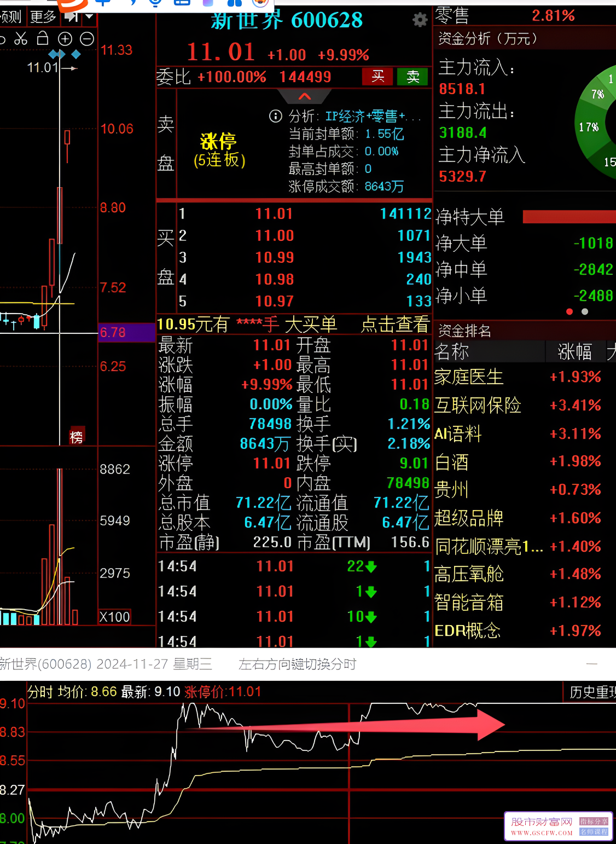Click the highlighted 6.78 price axis marker
The height and width of the screenshot is (844, 616).
[126, 333]
